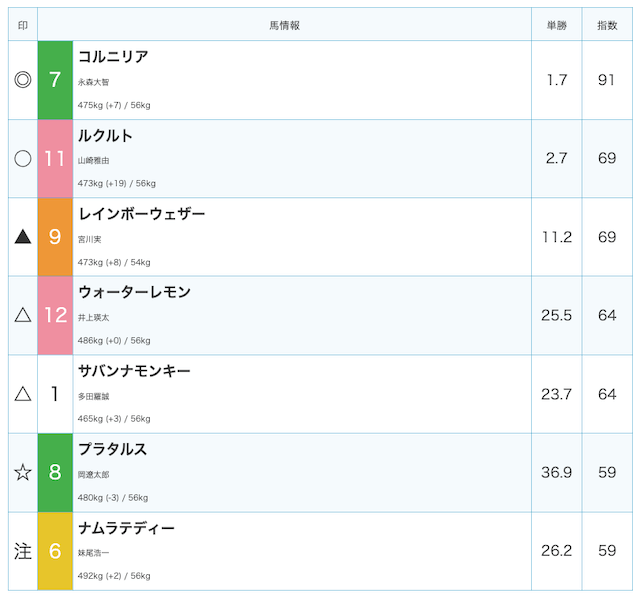This screenshot has width=640, height=597.
Task: Click the 注 mark for ナムラテディー
Action: tap(23, 551)
